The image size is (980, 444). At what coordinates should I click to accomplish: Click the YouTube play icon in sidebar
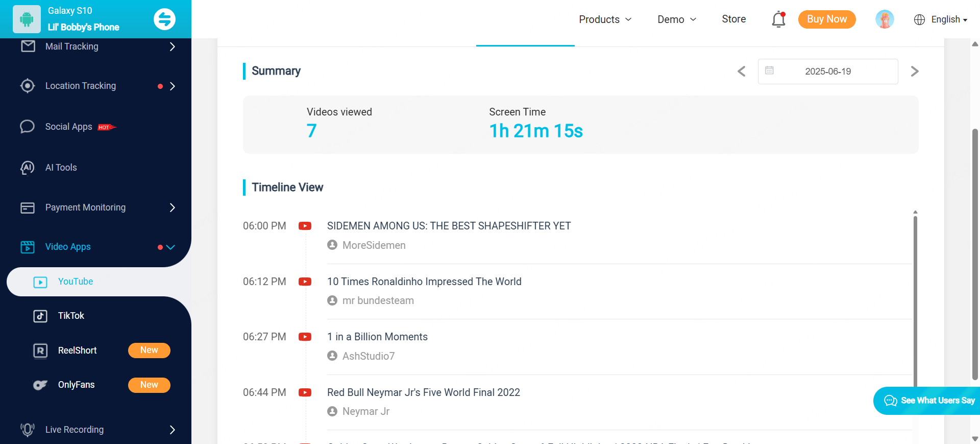40,282
